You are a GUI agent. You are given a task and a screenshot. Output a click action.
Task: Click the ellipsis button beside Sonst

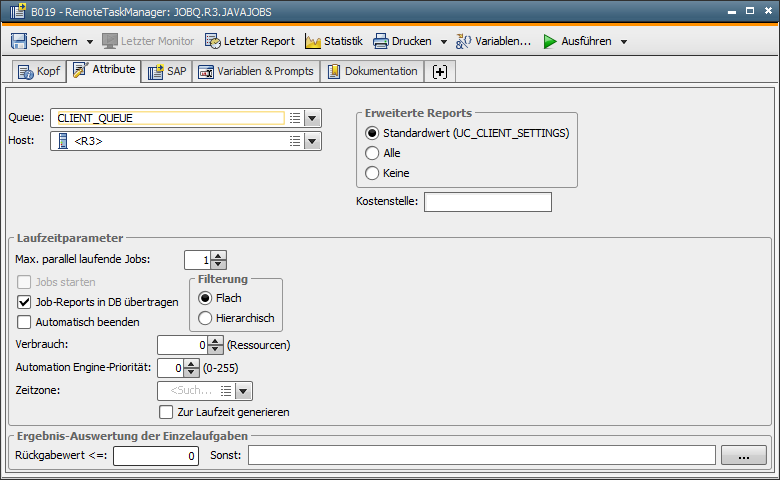(743, 456)
